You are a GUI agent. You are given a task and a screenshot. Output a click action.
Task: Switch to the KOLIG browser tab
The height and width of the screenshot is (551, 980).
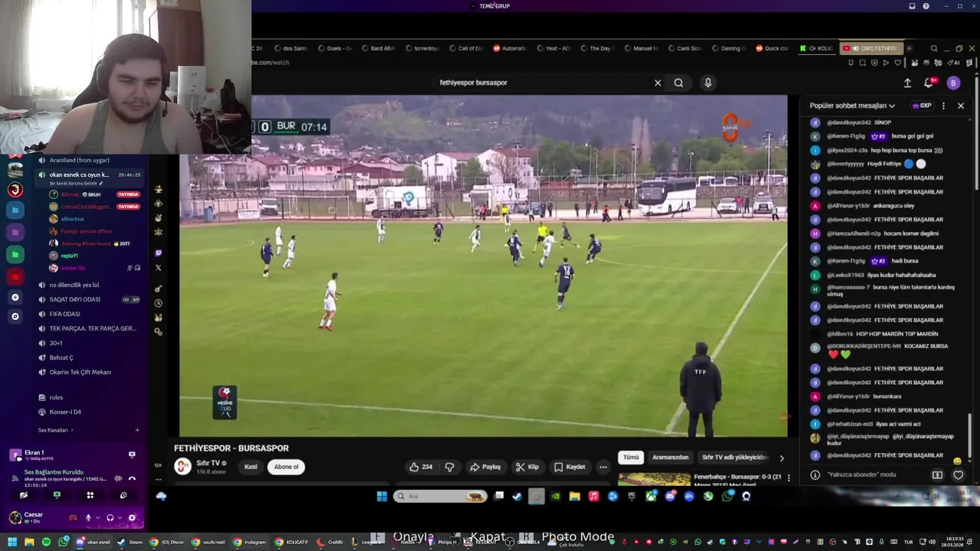817,48
